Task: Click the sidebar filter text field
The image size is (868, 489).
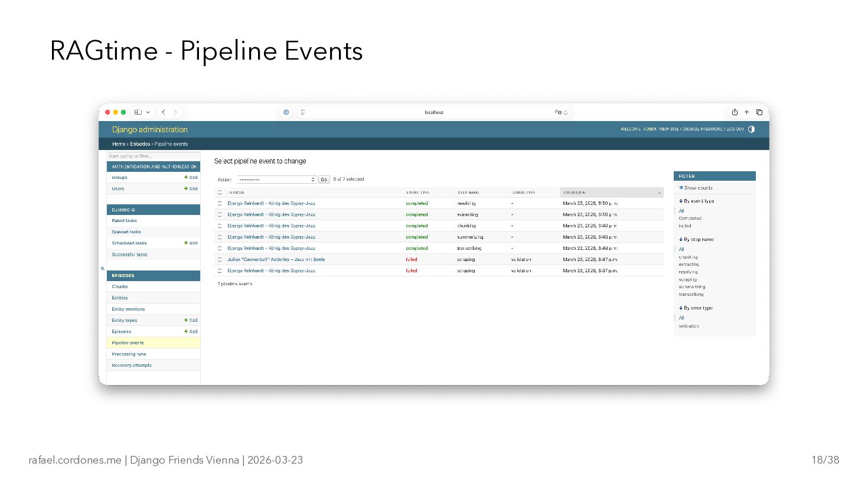Action: 152,156
